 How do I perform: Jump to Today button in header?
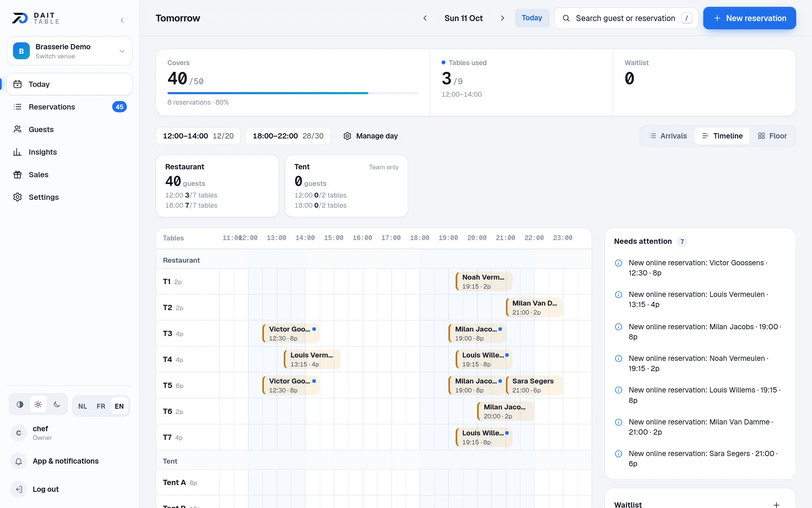(x=532, y=18)
